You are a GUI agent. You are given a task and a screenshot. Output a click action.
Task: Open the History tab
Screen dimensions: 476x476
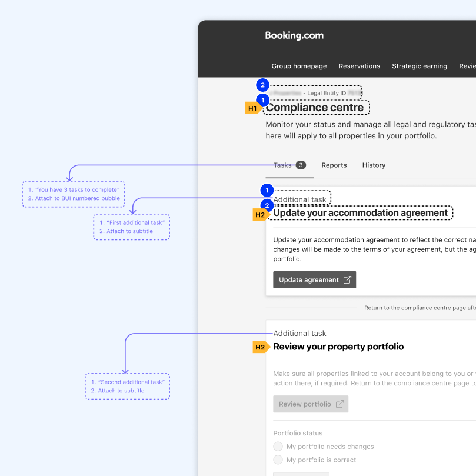[x=374, y=165]
